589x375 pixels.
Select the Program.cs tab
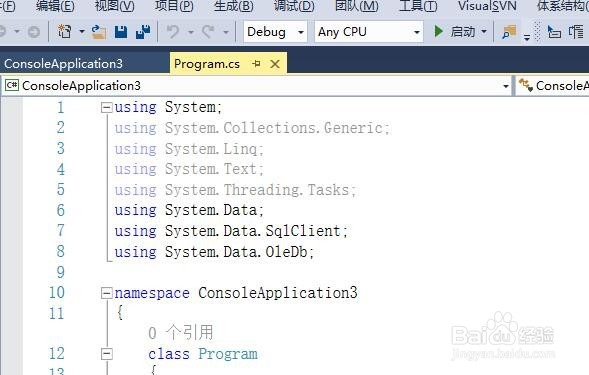[207, 64]
